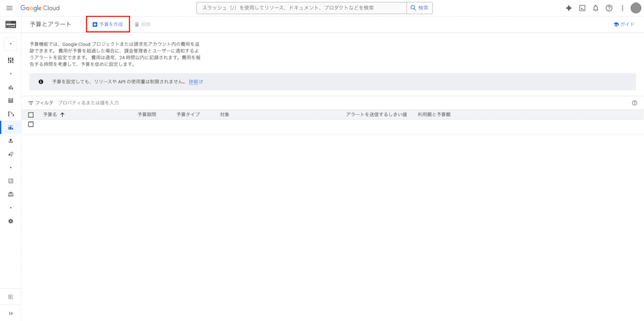
Task: Focus the filter property name input
Action: (x=88, y=103)
